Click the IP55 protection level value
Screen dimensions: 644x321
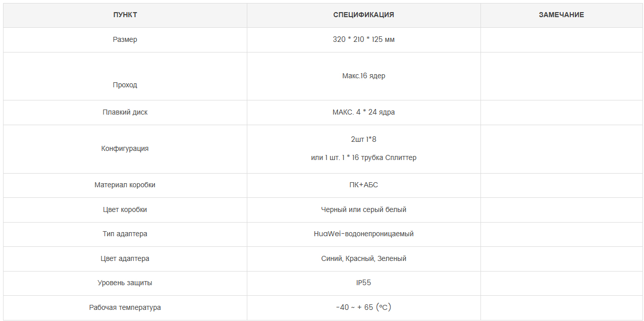(363, 283)
